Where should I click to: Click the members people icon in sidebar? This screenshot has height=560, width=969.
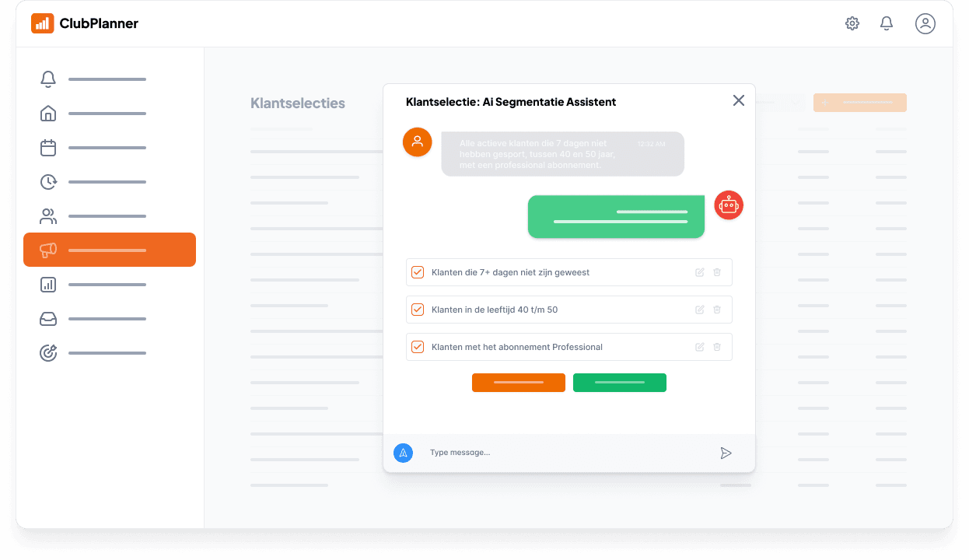coord(48,216)
